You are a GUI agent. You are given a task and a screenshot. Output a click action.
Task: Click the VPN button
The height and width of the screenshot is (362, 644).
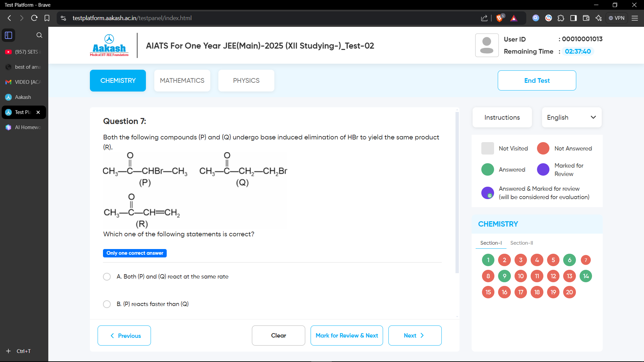pyautogui.click(x=616, y=18)
